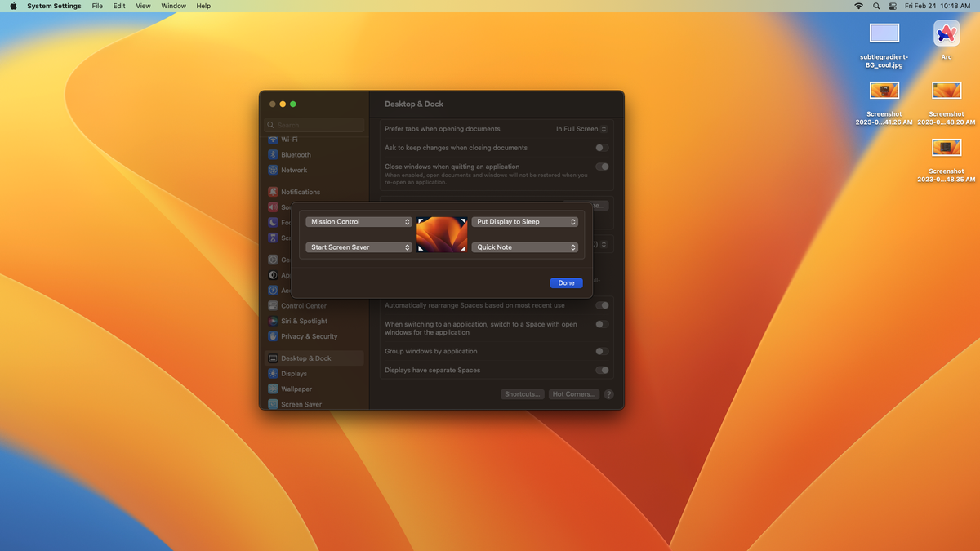The image size is (980, 551).
Task: Open the Window menu in the menu bar
Action: pos(173,6)
